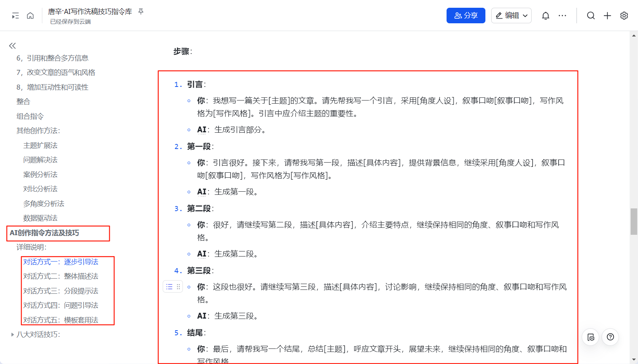Select 数据驱动法 outline entry
The width and height of the screenshot is (638, 364).
tap(40, 218)
